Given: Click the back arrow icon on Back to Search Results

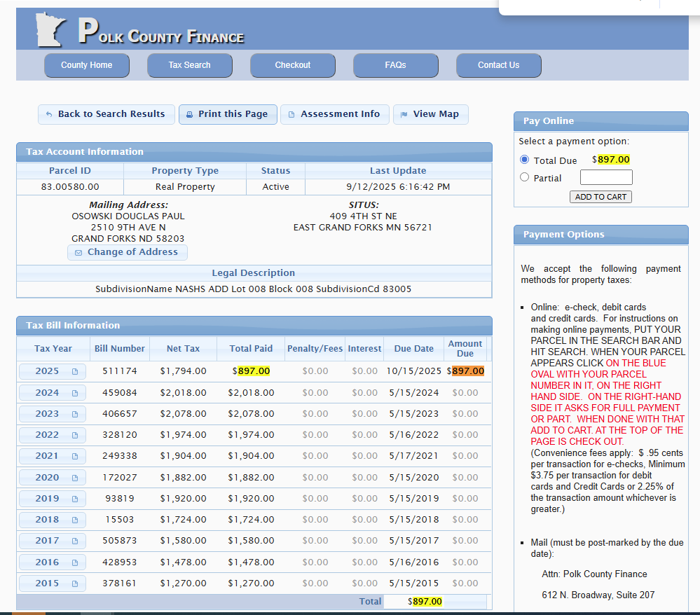Looking at the screenshot, I should (x=49, y=114).
